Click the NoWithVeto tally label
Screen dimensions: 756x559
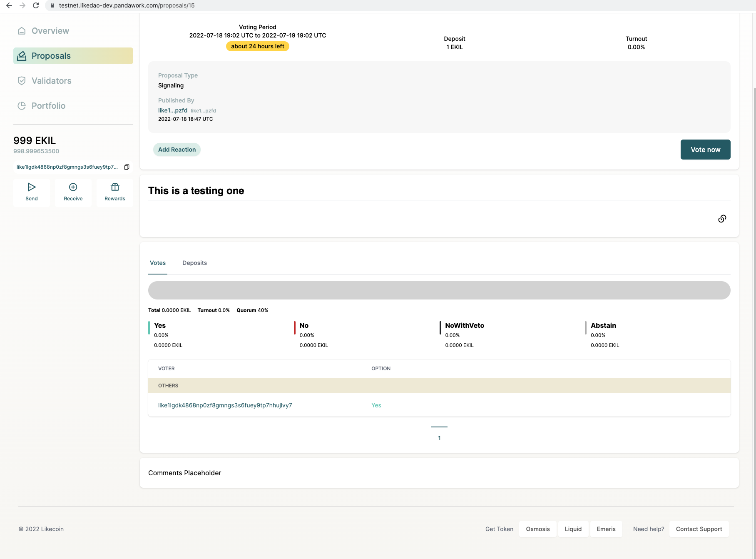tap(465, 325)
